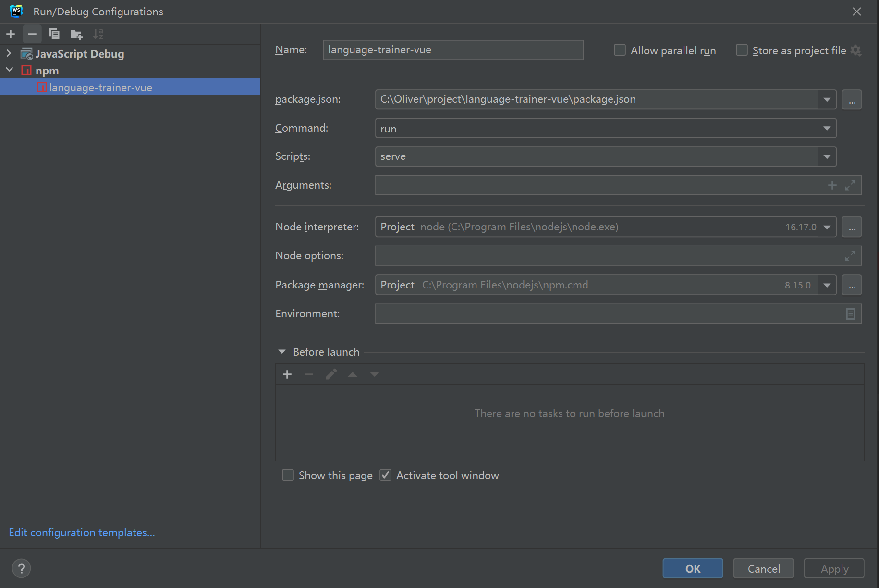Click the Scripts field showing serve
Image resolution: width=879 pixels, height=588 pixels.
pyautogui.click(x=597, y=156)
